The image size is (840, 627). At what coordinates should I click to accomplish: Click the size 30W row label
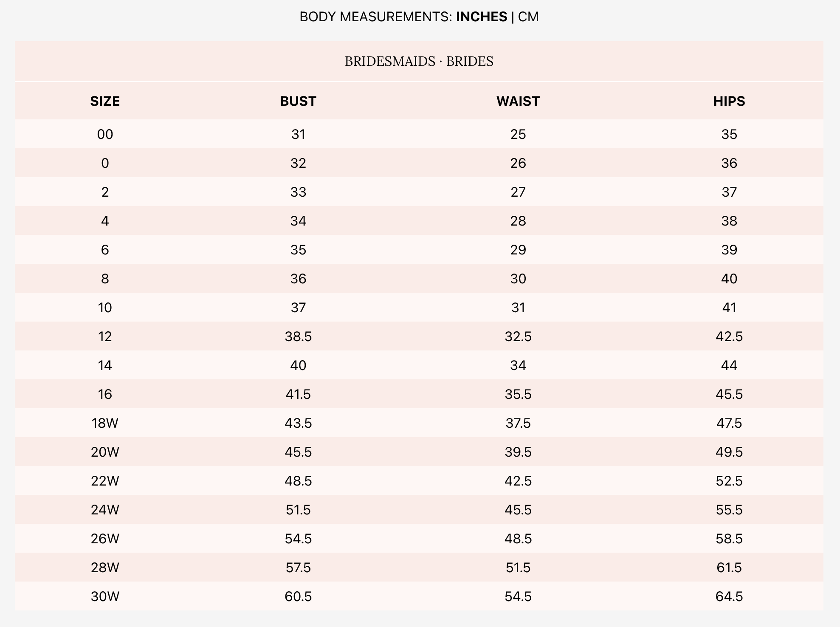105,596
